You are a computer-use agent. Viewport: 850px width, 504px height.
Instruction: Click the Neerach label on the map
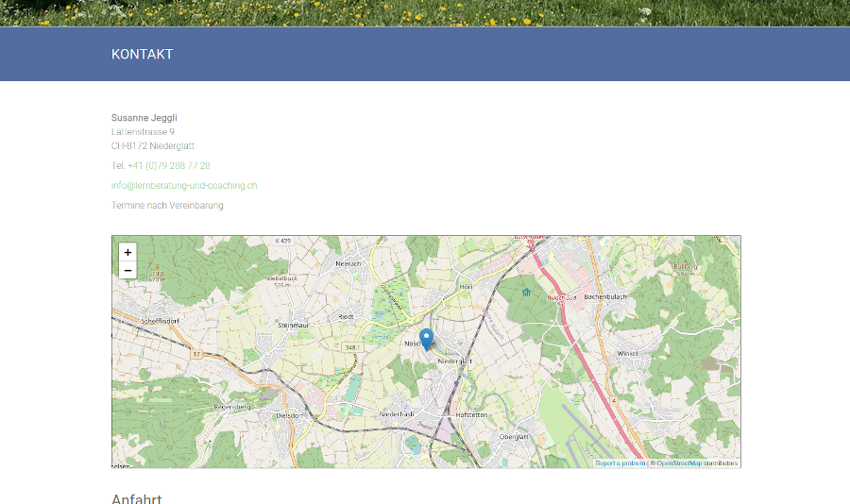tap(348, 264)
